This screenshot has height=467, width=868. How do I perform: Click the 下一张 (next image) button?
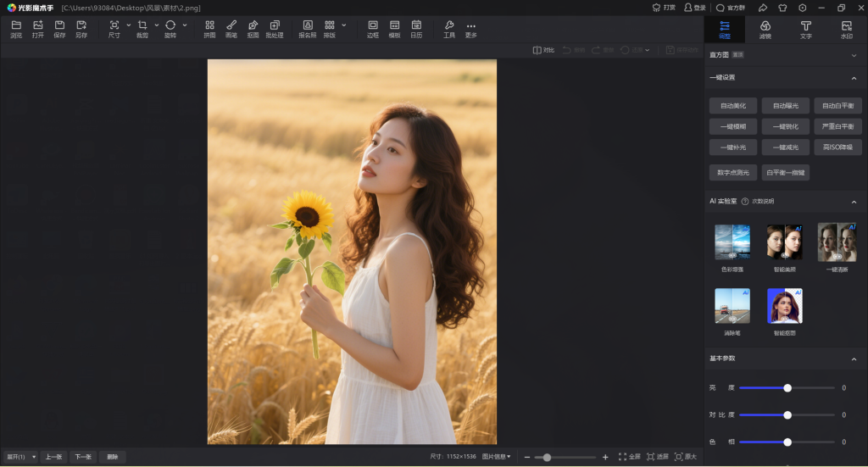tap(83, 457)
